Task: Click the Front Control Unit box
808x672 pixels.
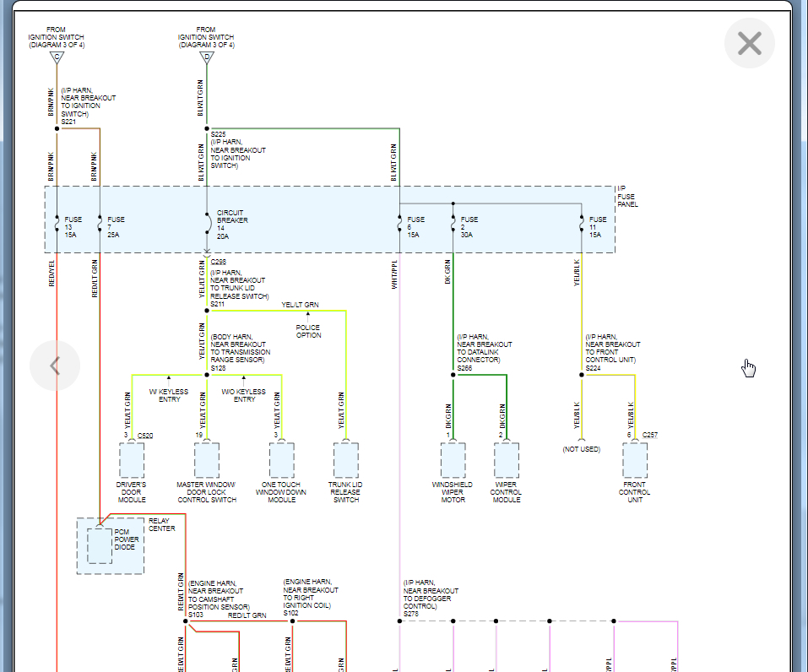Action: point(635,460)
